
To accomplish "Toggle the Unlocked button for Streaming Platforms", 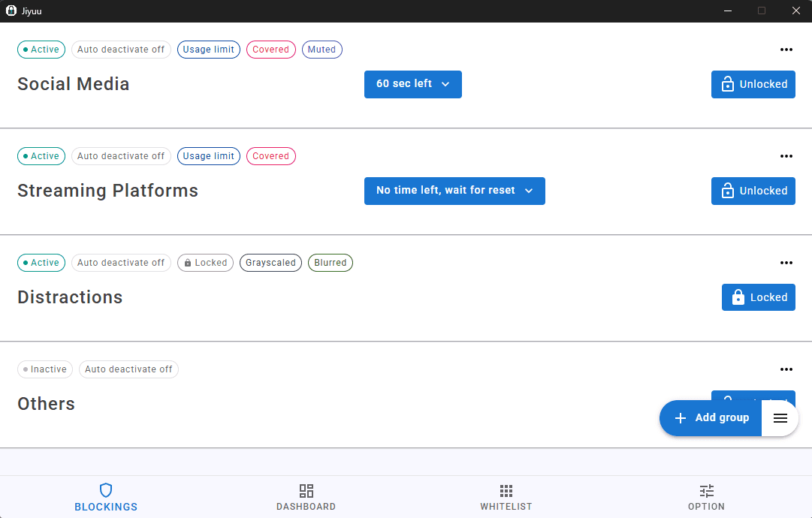I will [x=753, y=191].
